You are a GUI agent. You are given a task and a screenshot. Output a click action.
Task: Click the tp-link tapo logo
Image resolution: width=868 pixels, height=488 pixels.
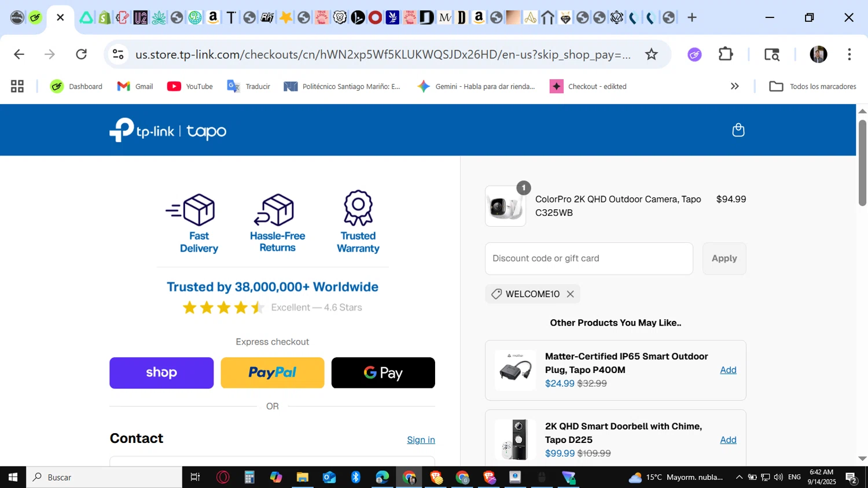click(168, 131)
